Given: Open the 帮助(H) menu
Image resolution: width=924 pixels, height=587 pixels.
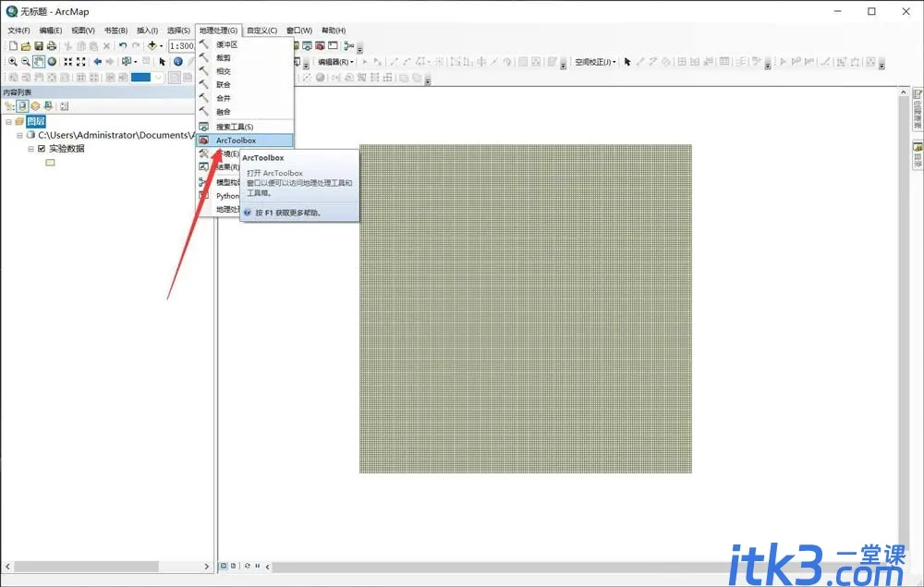Looking at the screenshot, I should pos(334,31).
